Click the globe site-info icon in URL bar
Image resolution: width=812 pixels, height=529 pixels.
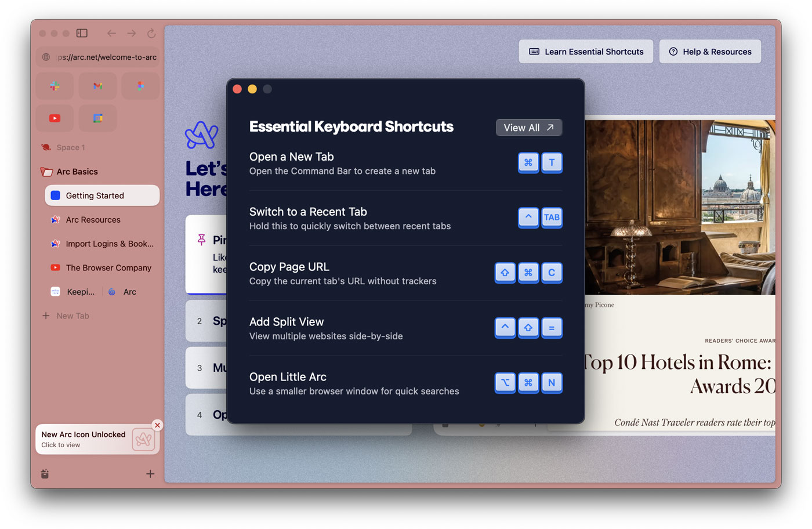46,57
